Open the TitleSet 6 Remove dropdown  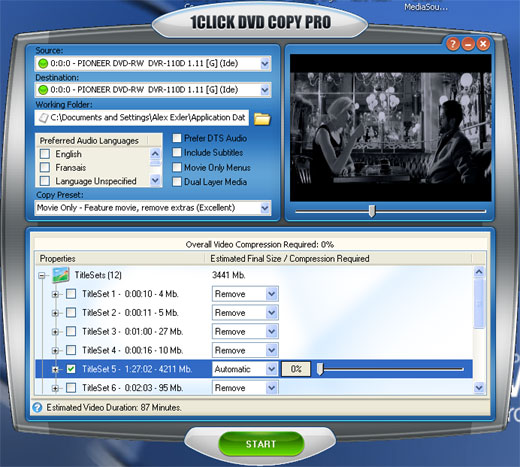271,388
